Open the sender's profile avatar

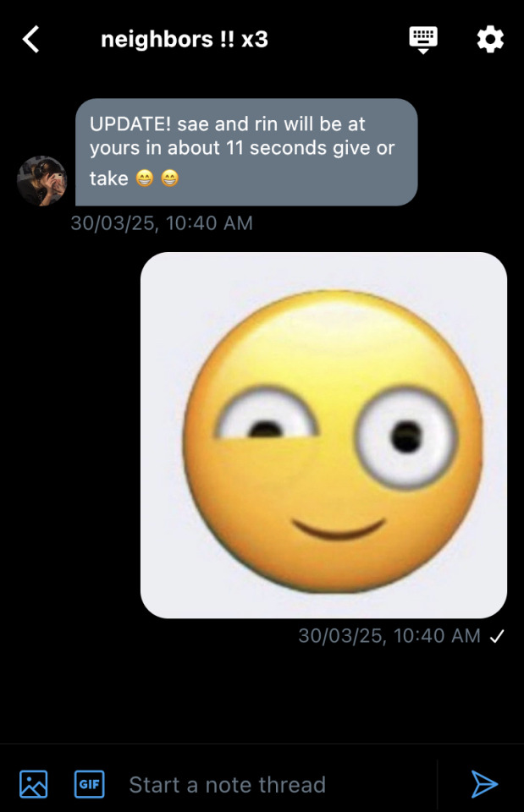click(41, 181)
